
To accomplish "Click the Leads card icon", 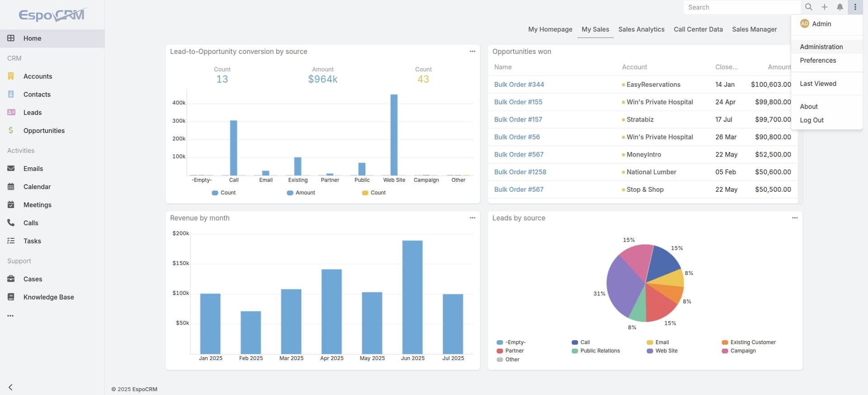I will click(x=11, y=113).
